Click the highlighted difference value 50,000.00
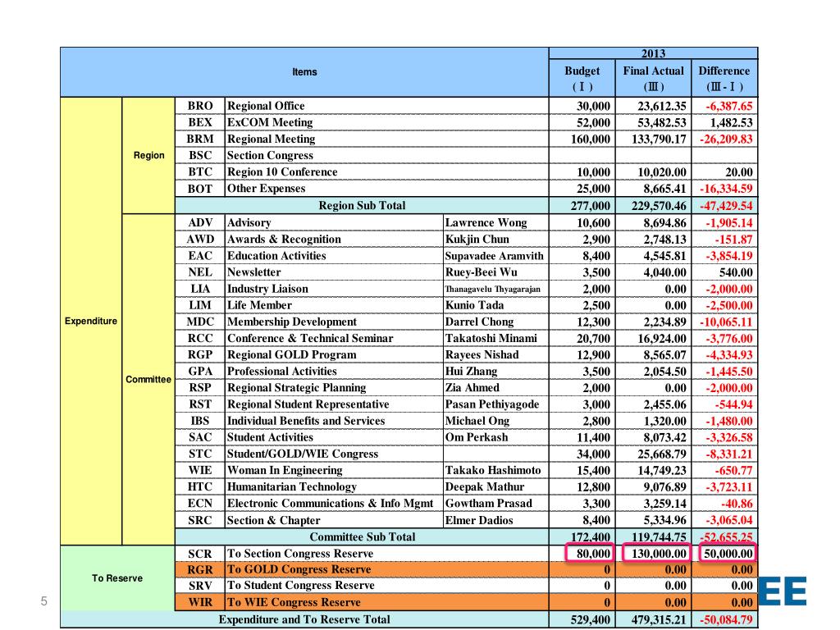This screenshot has width=840, height=630. point(728,554)
